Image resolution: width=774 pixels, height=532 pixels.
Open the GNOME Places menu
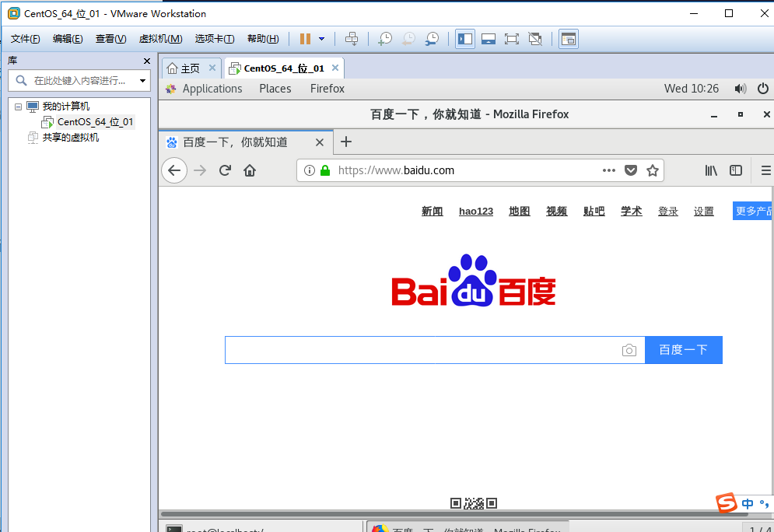pyautogui.click(x=275, y=89)
